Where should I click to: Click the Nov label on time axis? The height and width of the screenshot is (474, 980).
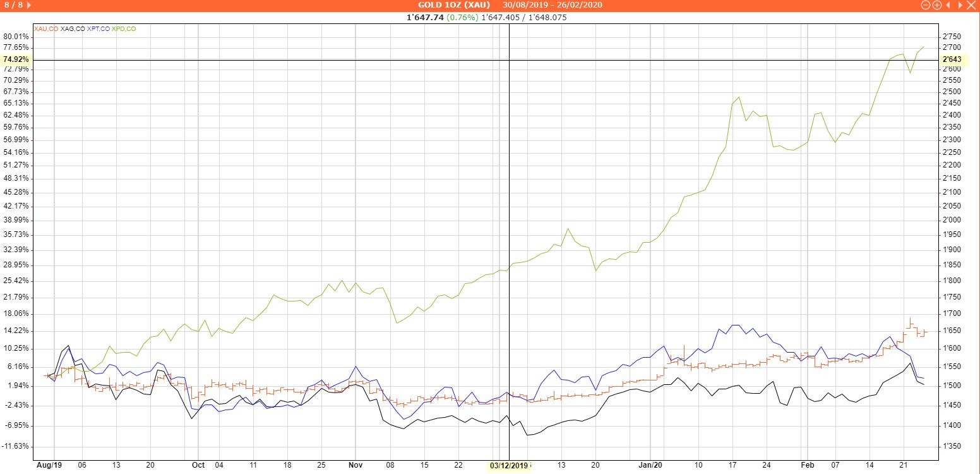[356, 465]
